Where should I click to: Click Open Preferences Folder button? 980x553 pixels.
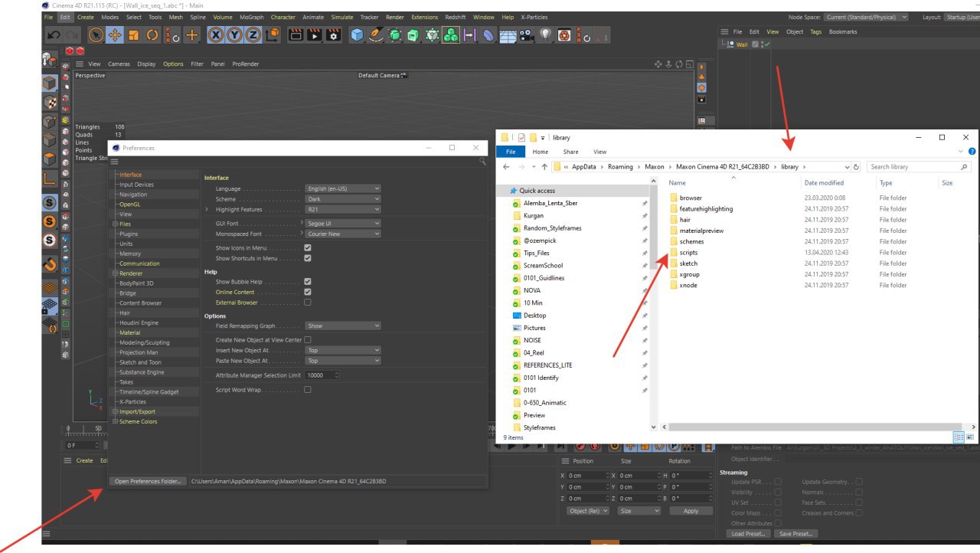tap(148, 482)
